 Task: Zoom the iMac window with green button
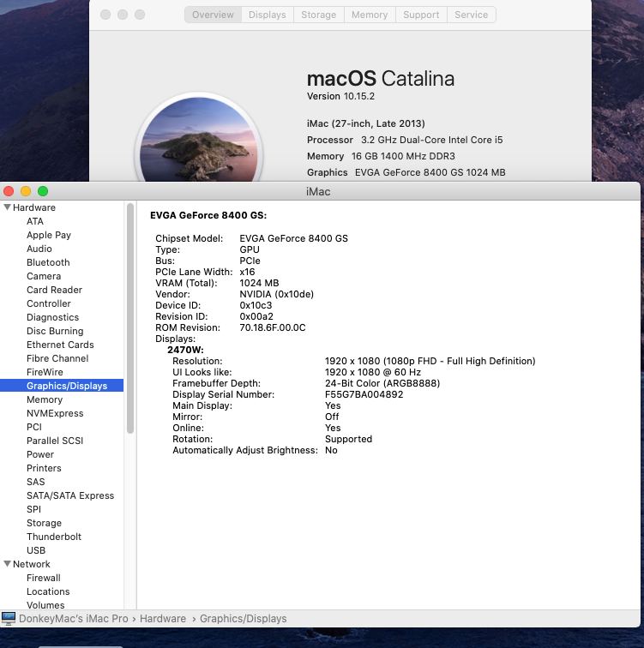click(x=43, y=191)
